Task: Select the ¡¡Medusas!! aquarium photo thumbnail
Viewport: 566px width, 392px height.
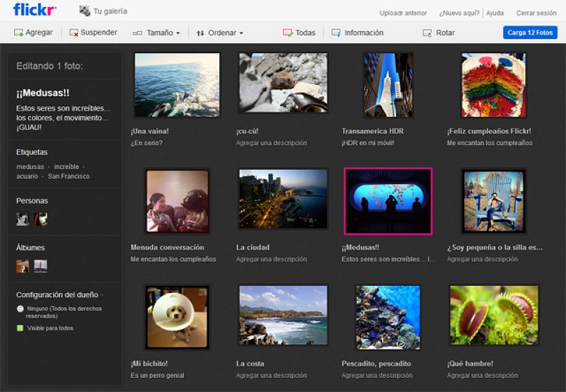Action: pos(388,201)
